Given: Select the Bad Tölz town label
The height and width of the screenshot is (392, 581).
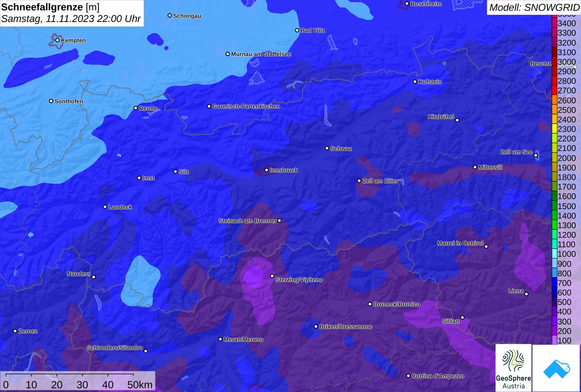Looking at the screenshot, I should click(x=313, y=30).
